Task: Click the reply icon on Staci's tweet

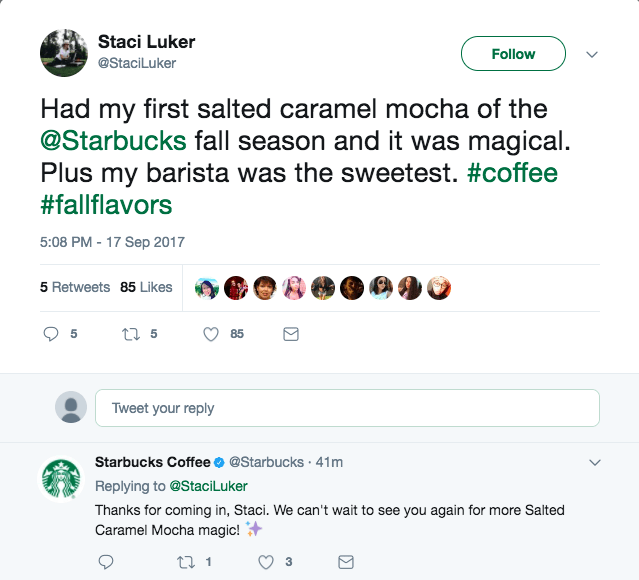Action: tap(52, 335)
